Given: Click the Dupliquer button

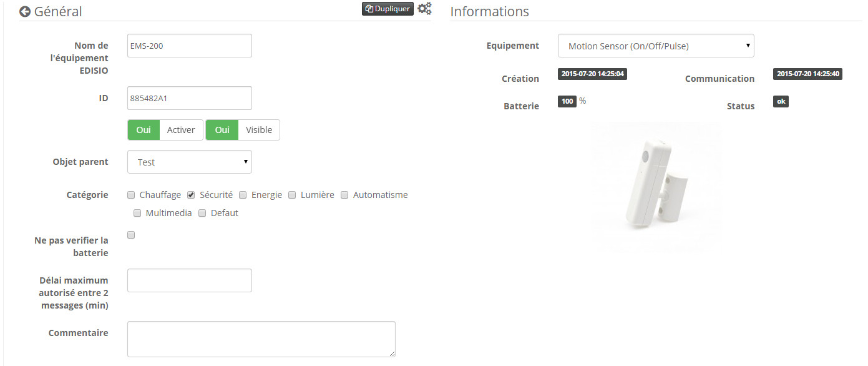Looking at the screenshot, I should [388, 9].
